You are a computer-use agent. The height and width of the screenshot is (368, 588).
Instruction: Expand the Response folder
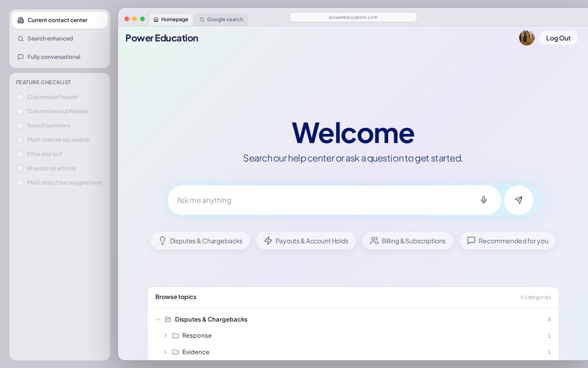166,336
